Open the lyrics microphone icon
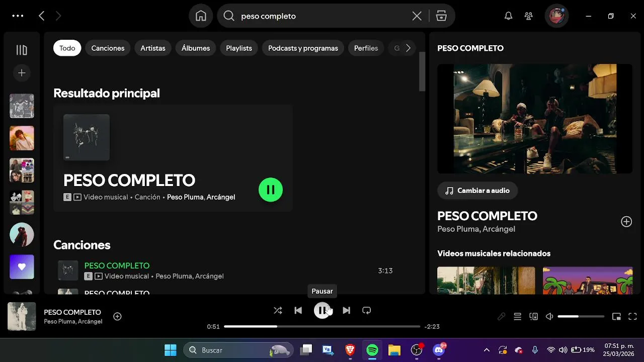 tap(501, 316)
